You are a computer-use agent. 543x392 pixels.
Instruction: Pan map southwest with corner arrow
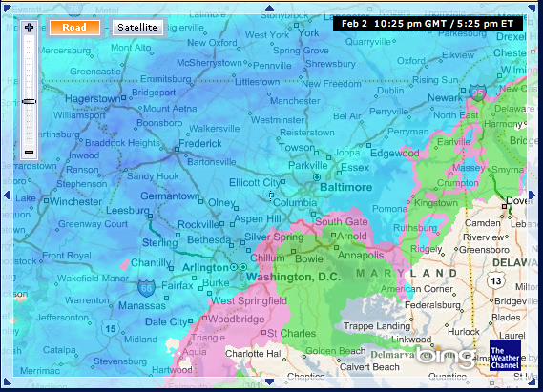click(8, 382)
